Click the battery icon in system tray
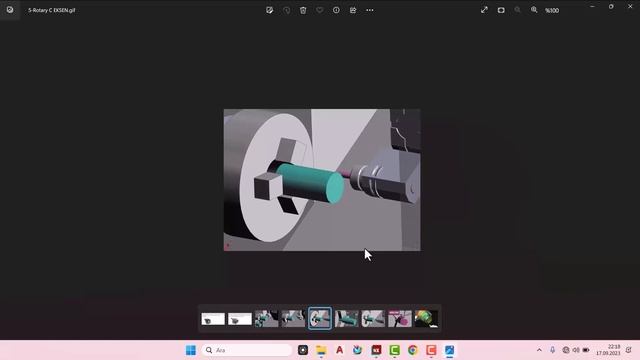This screenshot has width=640, height=360. [x=586, y=350]
